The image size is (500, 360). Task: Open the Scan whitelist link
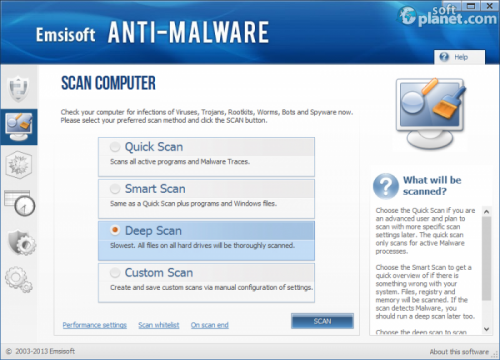click(159, 325)
